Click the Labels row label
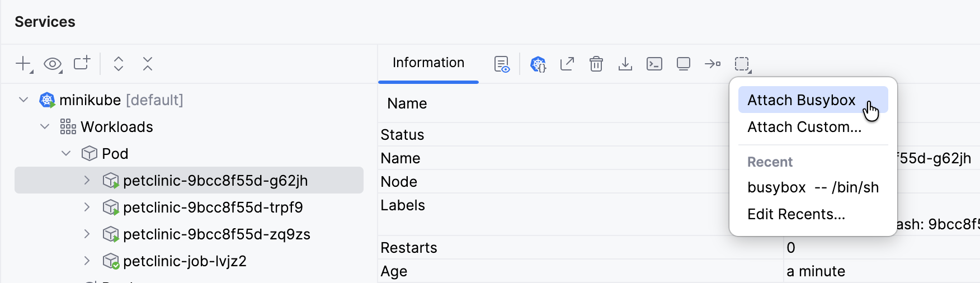Screen dimensions: 980x283 point(403,205)
